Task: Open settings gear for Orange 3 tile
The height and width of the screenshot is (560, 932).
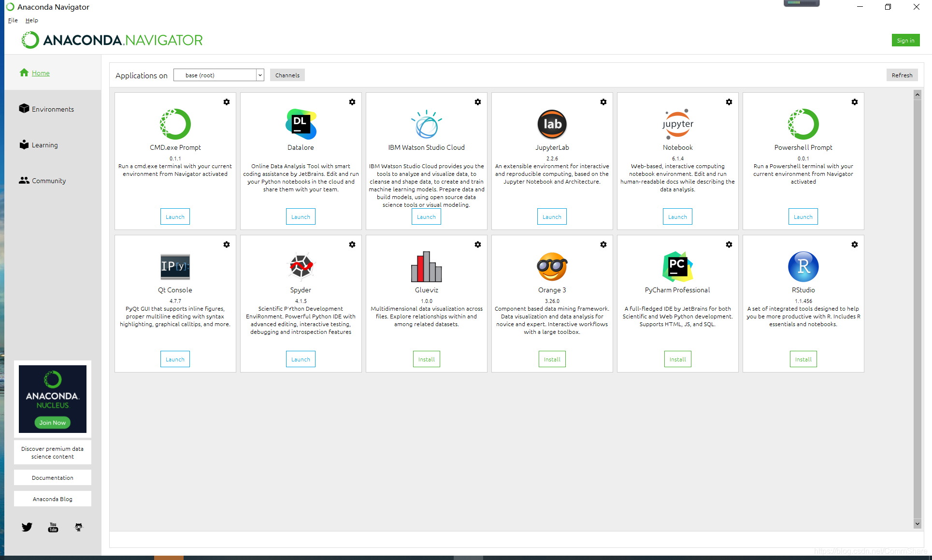Action: click(x=603, y=244)
